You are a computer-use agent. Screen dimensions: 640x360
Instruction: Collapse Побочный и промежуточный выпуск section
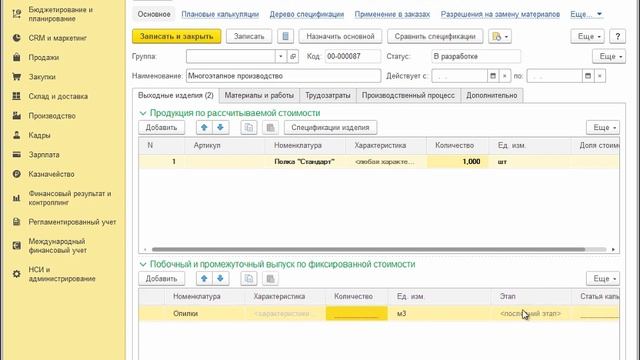tap(142, 264)
